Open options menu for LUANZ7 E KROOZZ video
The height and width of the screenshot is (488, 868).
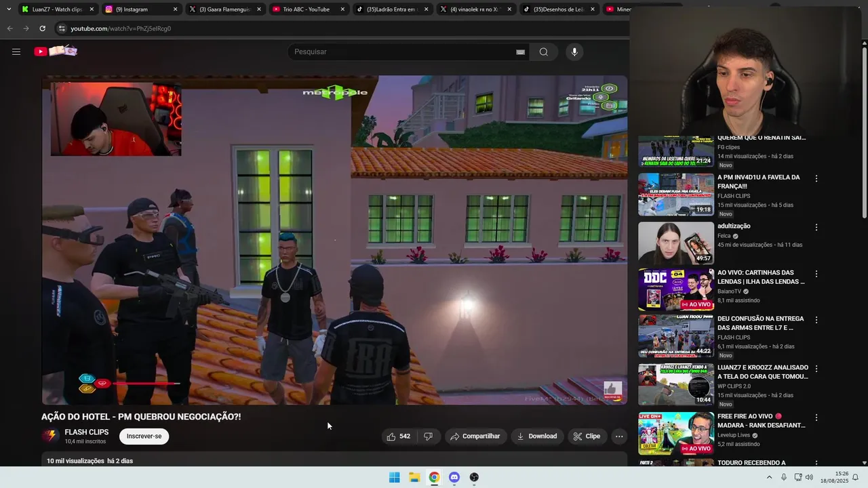point(816,369)
